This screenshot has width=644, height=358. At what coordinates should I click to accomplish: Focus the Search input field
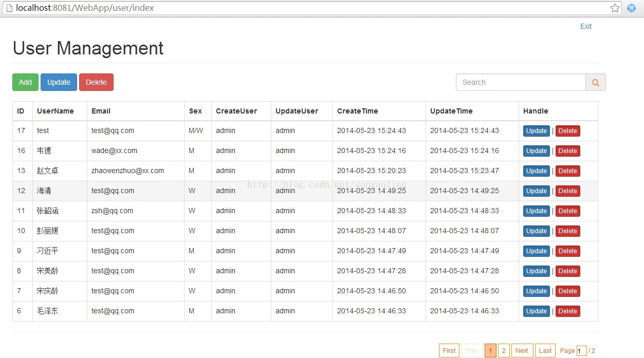click(521, 82)
